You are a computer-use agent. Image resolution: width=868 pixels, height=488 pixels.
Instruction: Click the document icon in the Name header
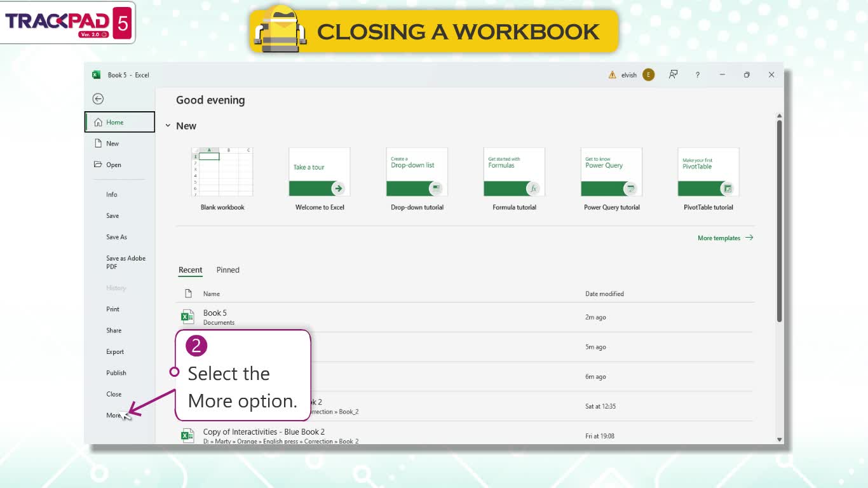188,294
